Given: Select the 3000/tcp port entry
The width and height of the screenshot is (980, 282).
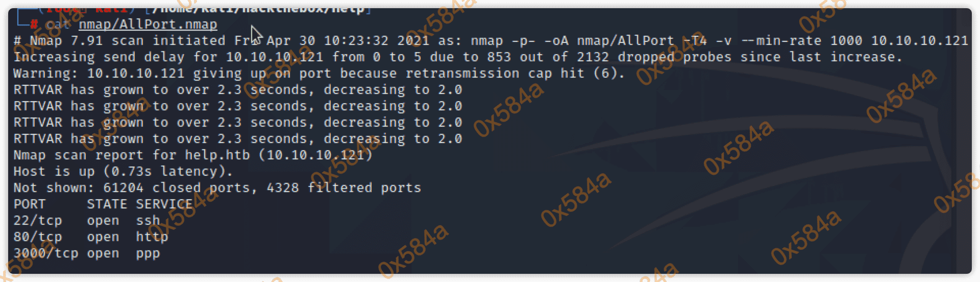Looking at the screenshot, I should tap(45, 253).
